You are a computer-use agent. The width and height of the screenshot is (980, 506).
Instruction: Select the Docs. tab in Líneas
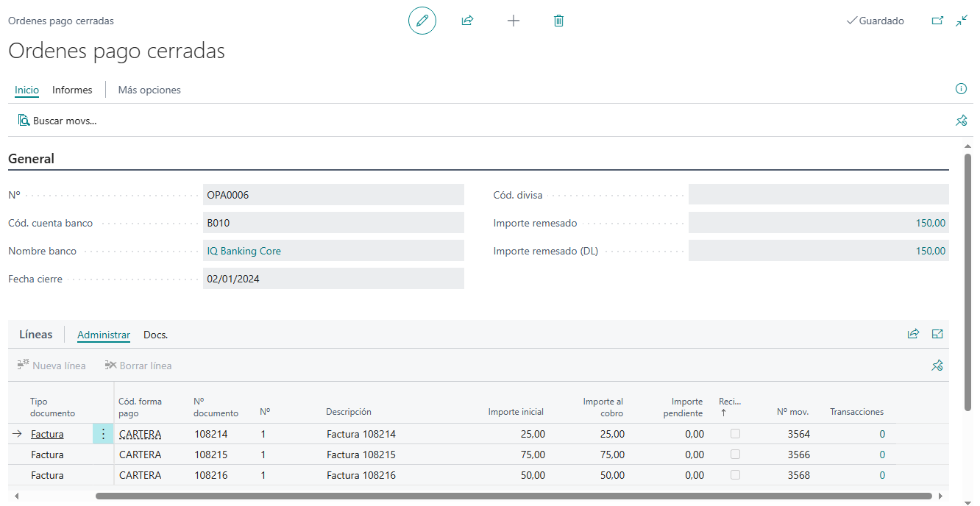coord(155,334)
